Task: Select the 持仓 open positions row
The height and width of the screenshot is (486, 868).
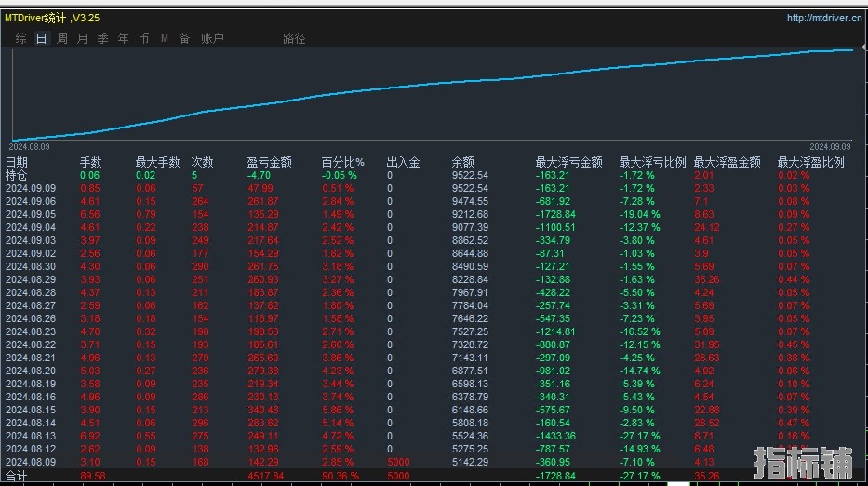Action: 17,175
